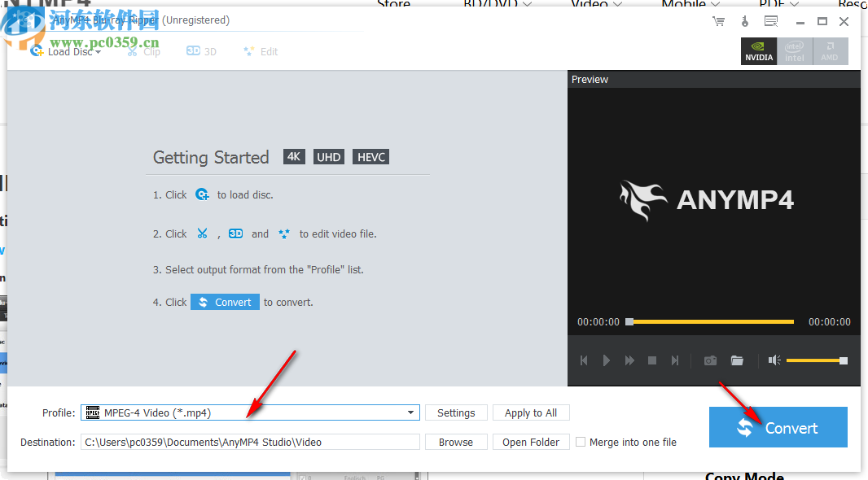This screenshot has height=480, width=868.
Task: Click the progress bar start handle
Action: click(x=629, y=322)
